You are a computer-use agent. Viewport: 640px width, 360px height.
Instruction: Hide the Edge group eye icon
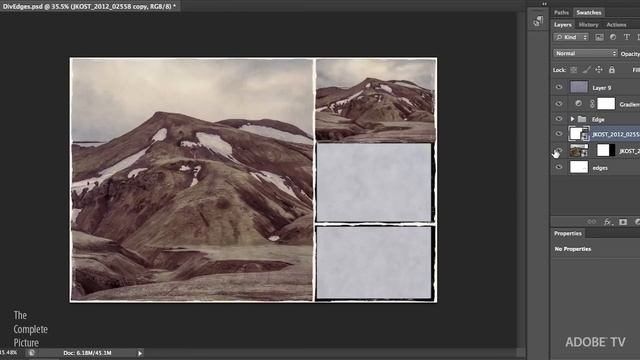(559, 119)
